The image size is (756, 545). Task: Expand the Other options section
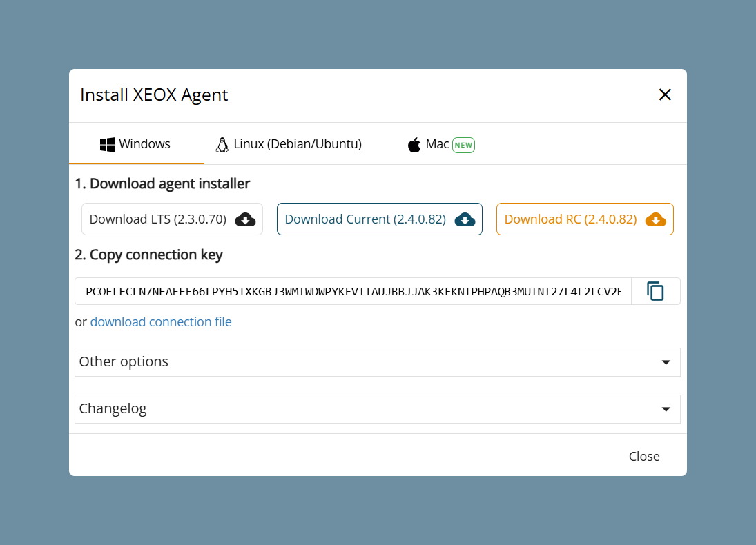point(378,362)
